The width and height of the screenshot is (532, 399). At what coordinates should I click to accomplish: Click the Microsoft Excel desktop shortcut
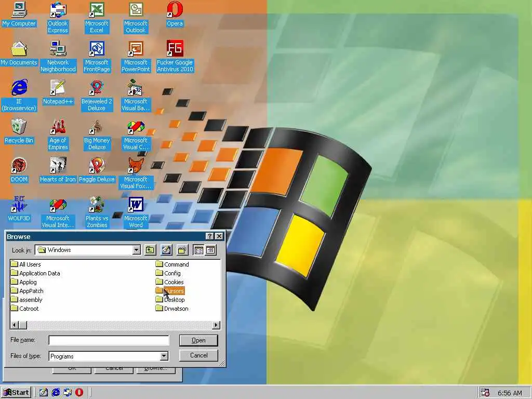97,17
